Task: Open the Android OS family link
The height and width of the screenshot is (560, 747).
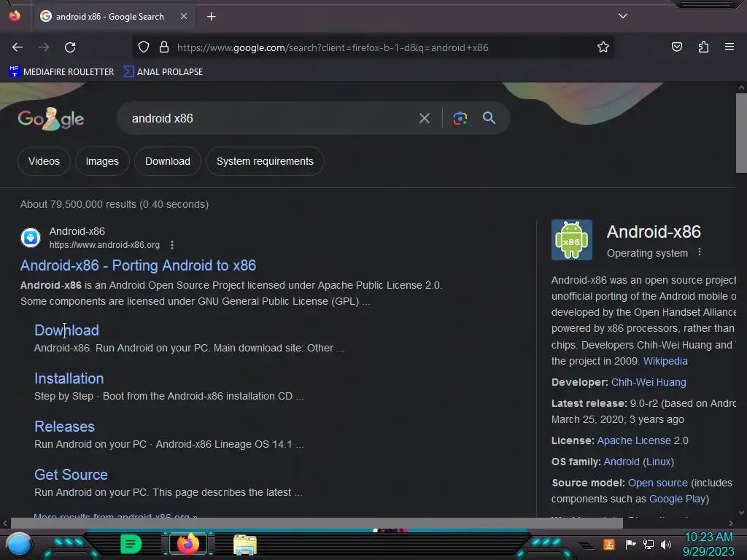Action: tap(622, 462)
